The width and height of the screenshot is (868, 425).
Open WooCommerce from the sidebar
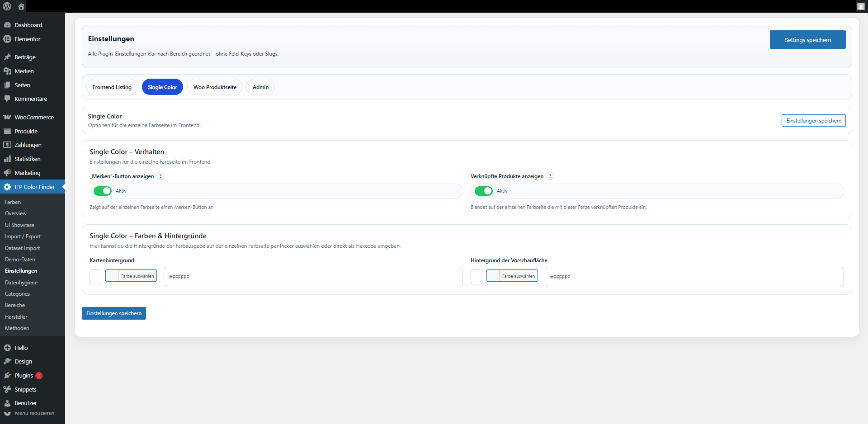point(33,118)
